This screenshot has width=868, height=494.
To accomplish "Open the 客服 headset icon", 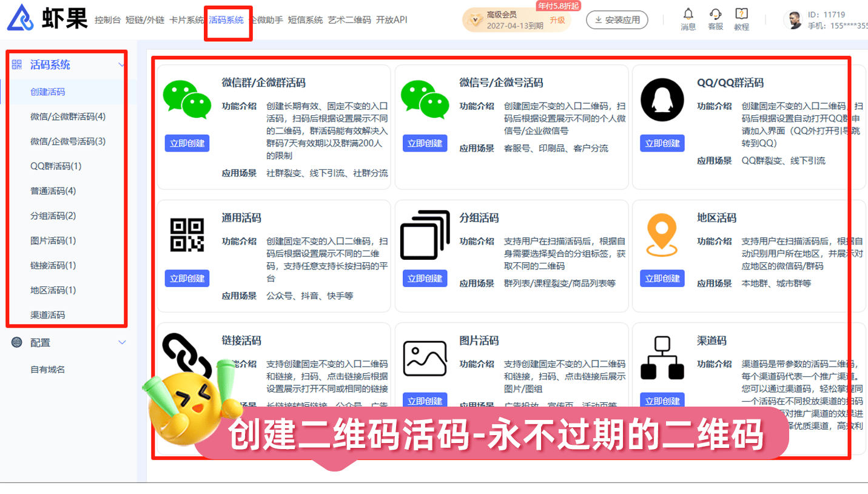I will (715, 13).
